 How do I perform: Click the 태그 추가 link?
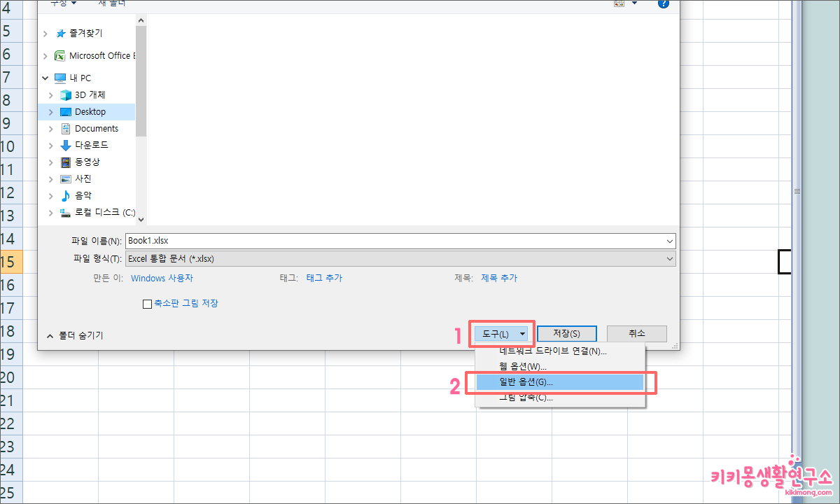click(x=324, y=278)
